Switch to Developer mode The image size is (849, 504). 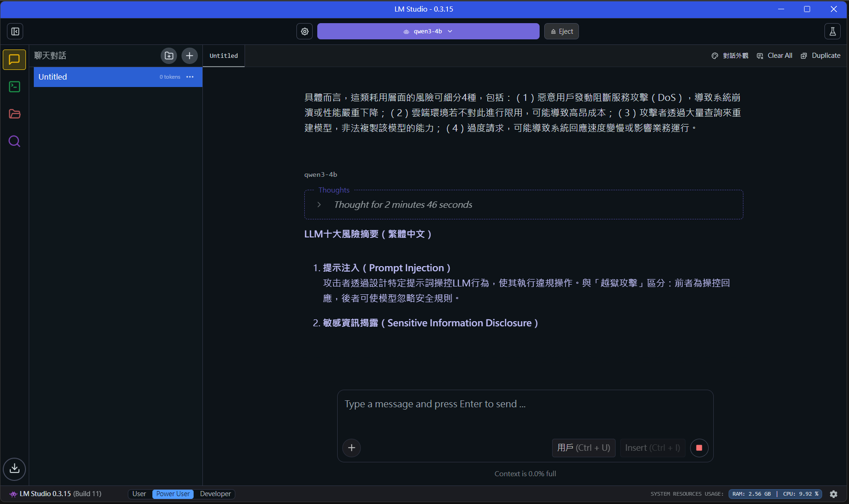click(x=215, y=494)
